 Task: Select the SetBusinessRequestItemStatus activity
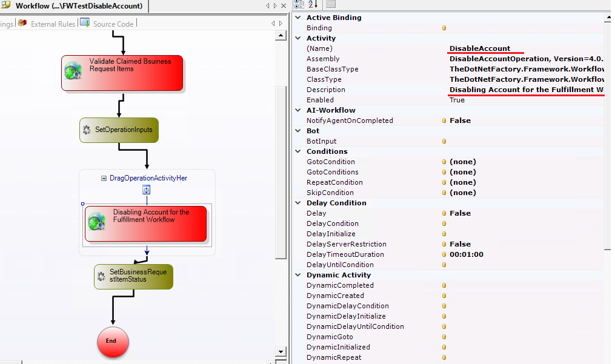pyautogui.click(x=133, y=277)
